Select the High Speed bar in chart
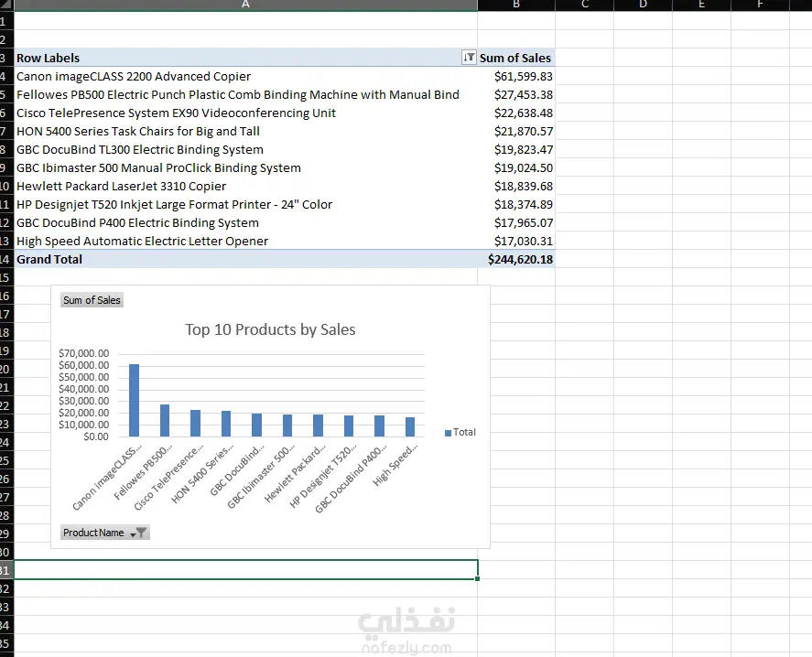The image size is (812, 657). 409,426
